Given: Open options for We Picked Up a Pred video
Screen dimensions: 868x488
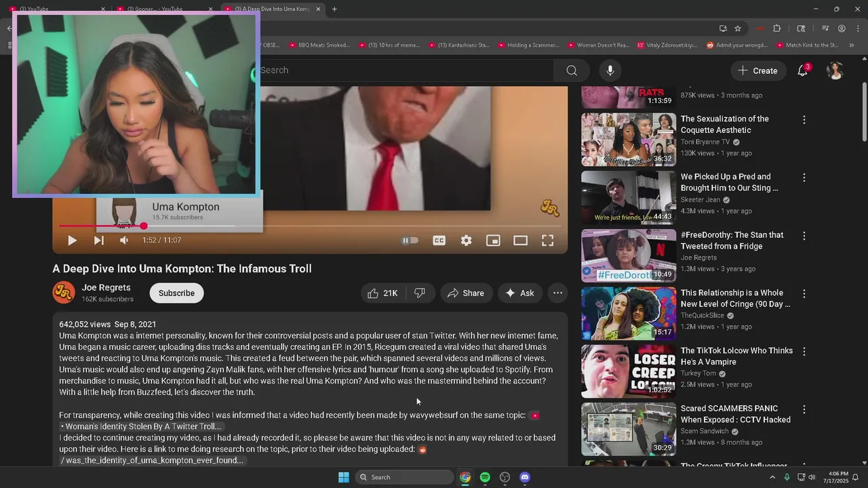Looking at the screenshot, I should coord(804,178).
